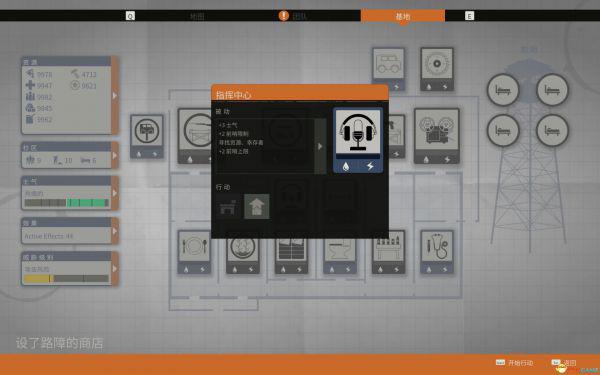600x375 pixels.
Task: Open the workshop saw blade facility
Action: coord(437,69)
